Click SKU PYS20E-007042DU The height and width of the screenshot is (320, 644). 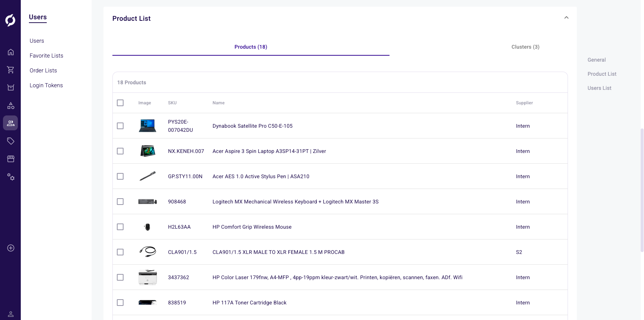coord(180,126)
